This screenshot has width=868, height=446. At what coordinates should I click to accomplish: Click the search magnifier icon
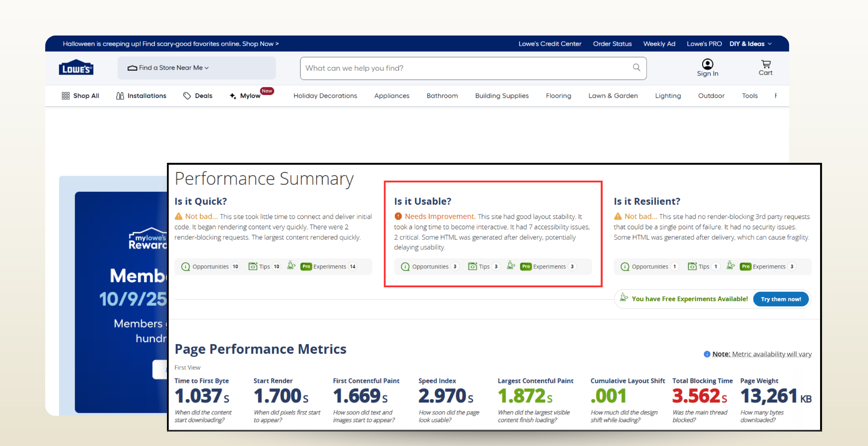(x=636, y=68)
